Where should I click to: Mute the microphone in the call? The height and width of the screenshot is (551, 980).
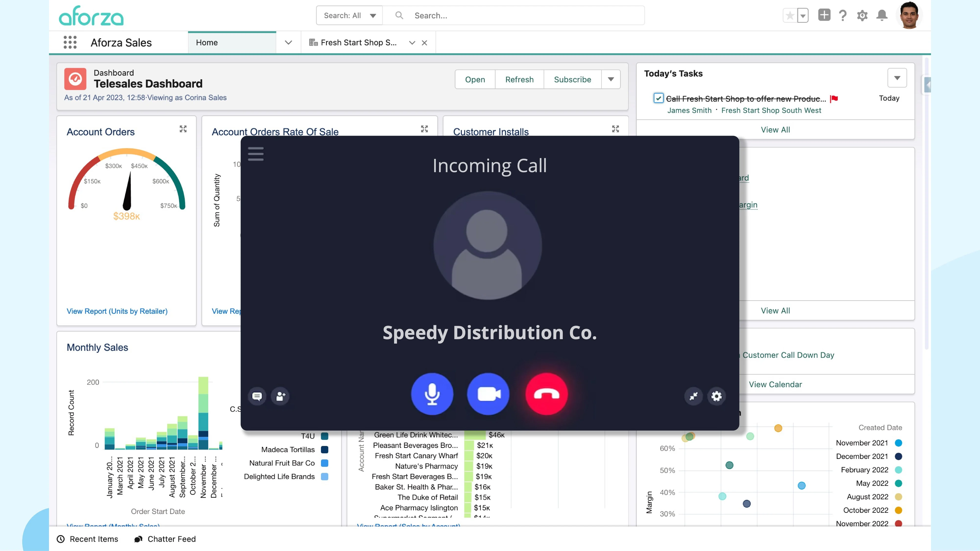click(432, 394)
